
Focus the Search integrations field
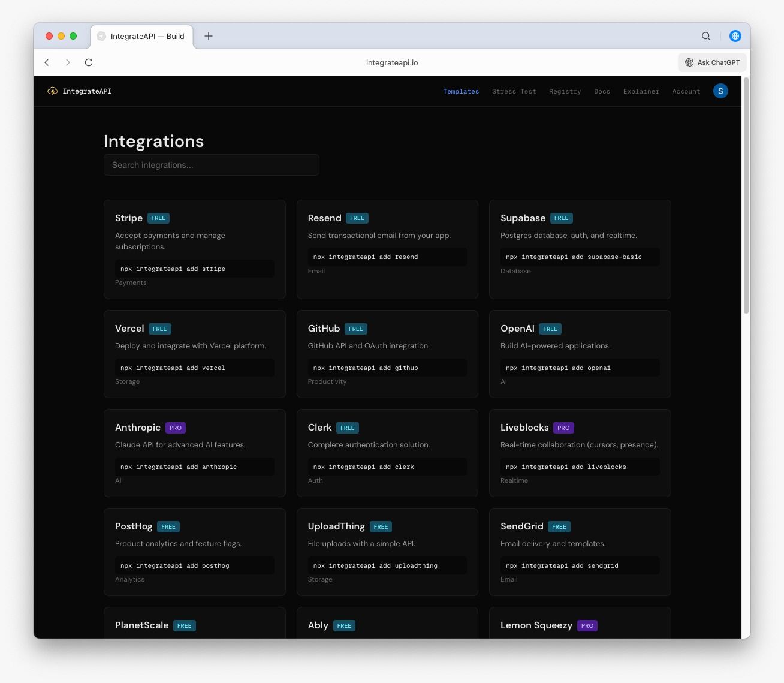point(211,165)
